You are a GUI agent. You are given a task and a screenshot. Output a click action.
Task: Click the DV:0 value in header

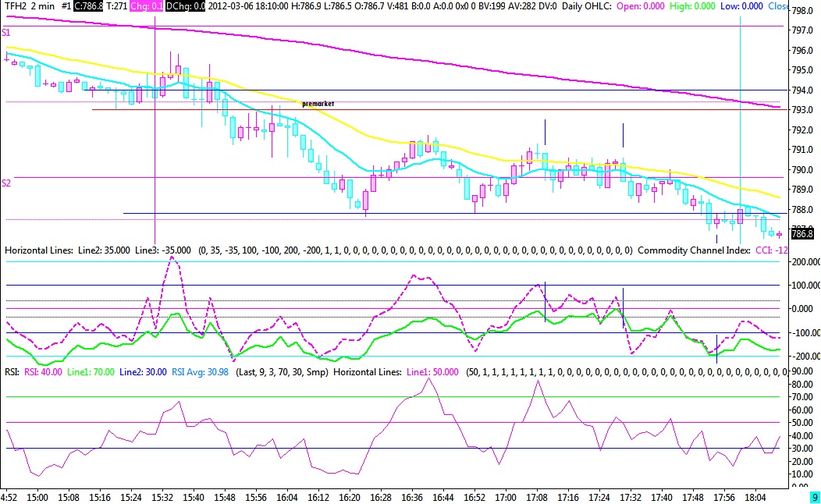click(x=548, y=6)
